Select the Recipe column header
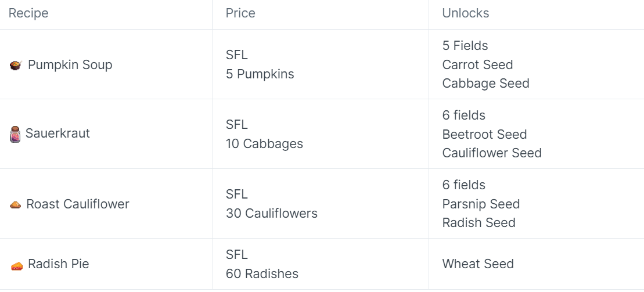The width and height of the screenshot is (644, 292). [28, 13]
